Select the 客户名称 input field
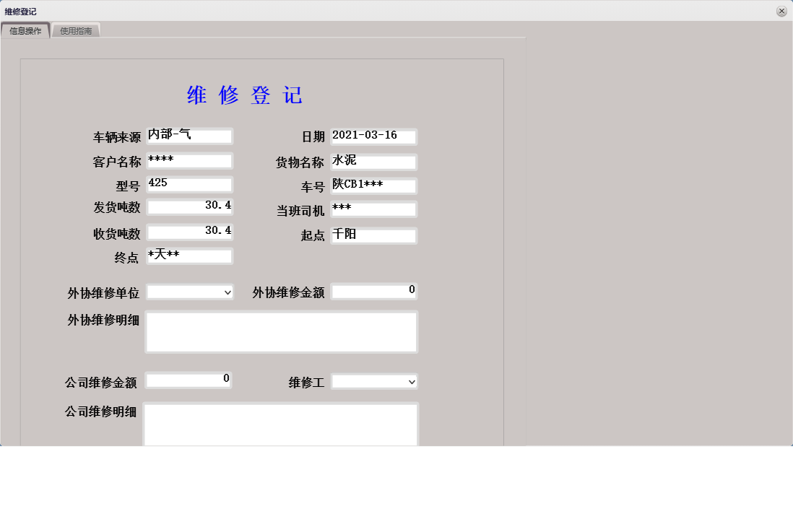This screenshot has height=532, width=793. (x=189, y=160)
